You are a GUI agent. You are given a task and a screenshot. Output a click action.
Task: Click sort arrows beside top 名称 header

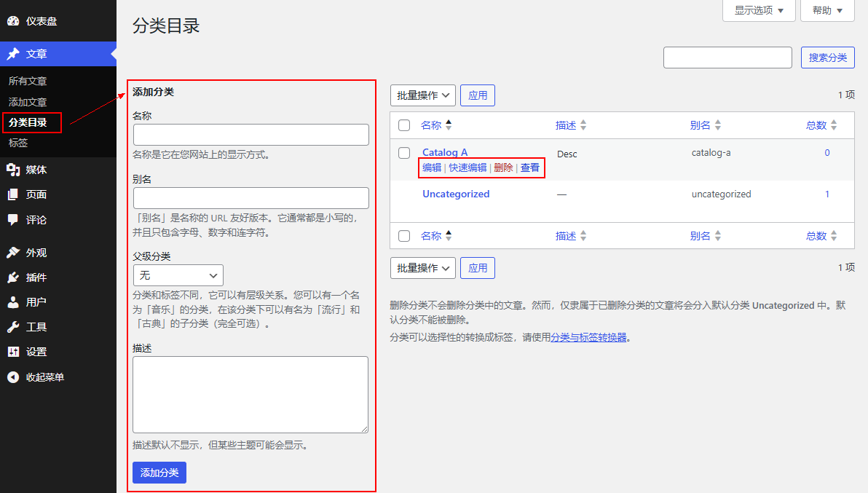click(449, 125)
